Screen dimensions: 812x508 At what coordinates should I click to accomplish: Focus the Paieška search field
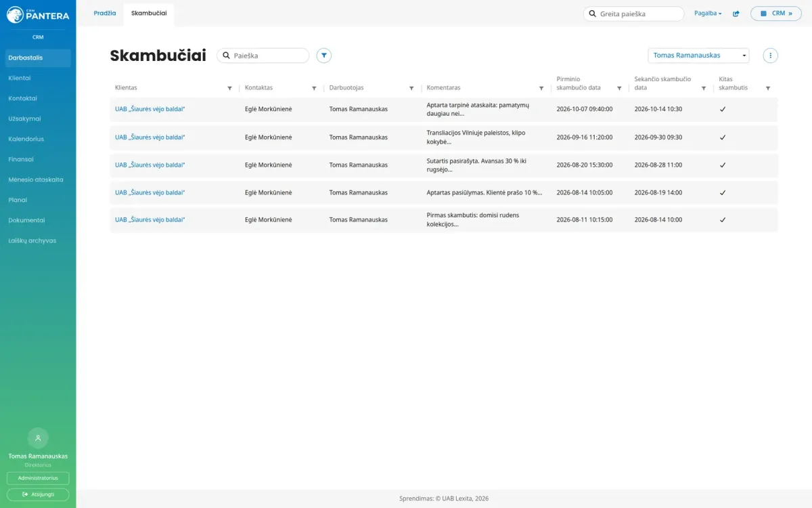[263, 56]
